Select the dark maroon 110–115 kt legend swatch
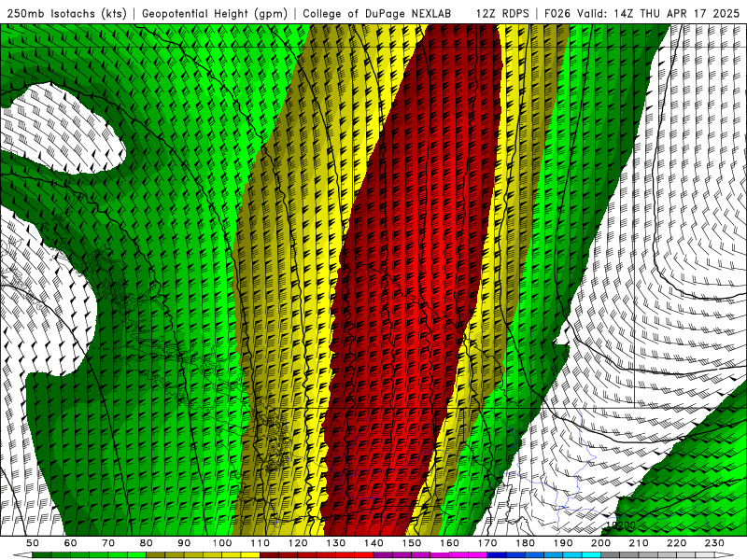This screenshot has height=560, width=747. click(x=269, y=555)
